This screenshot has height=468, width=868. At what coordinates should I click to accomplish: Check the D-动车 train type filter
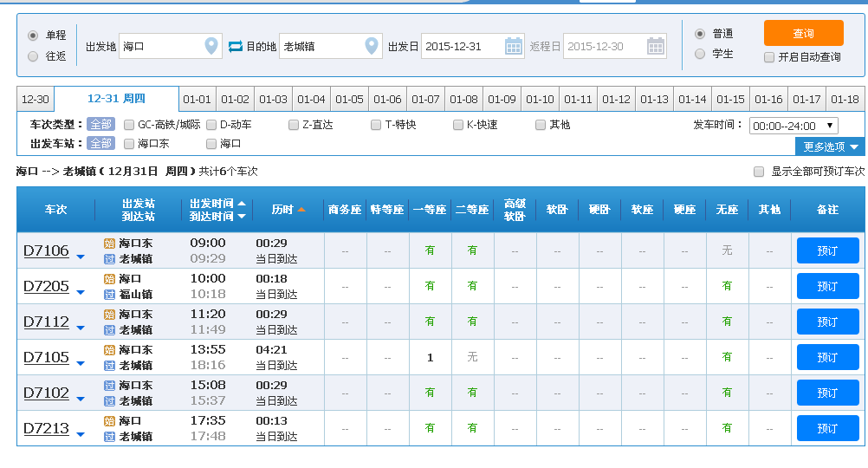click(211, 125)
